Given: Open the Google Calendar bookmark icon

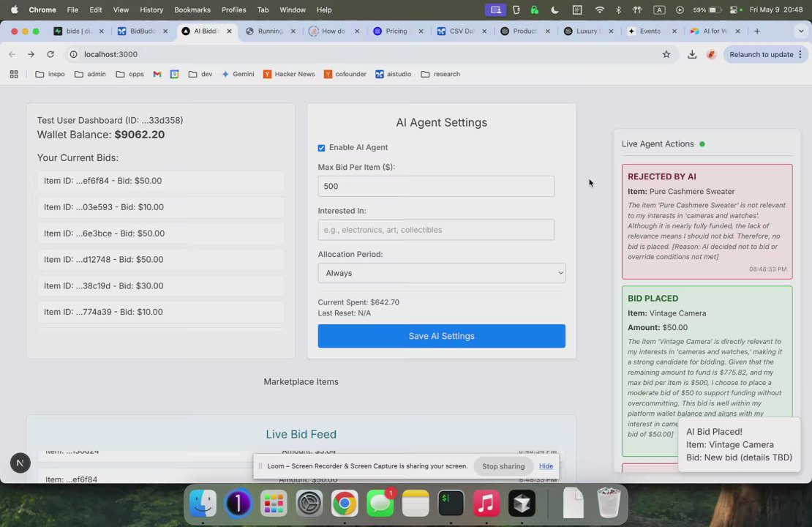Looking at the screenshot, I should [175, 74].
